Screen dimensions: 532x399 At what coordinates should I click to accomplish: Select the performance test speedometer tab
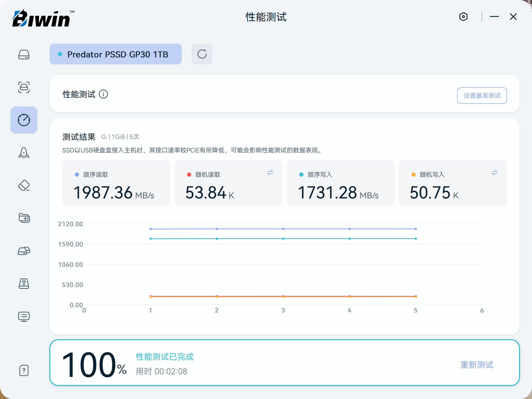(x=24, y=120)
